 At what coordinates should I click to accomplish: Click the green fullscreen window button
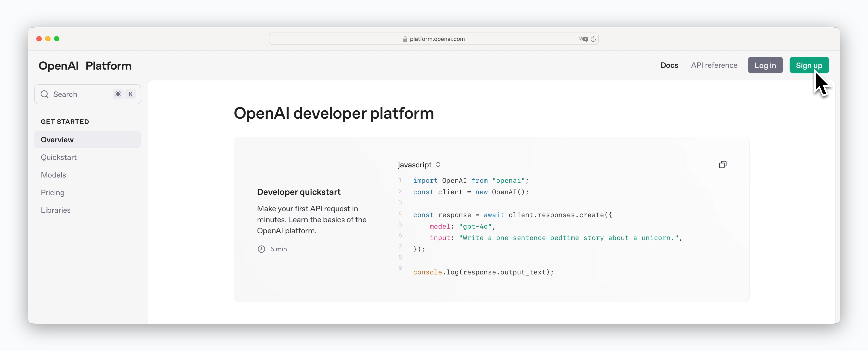pyautogui.click(x=57, y=39)
